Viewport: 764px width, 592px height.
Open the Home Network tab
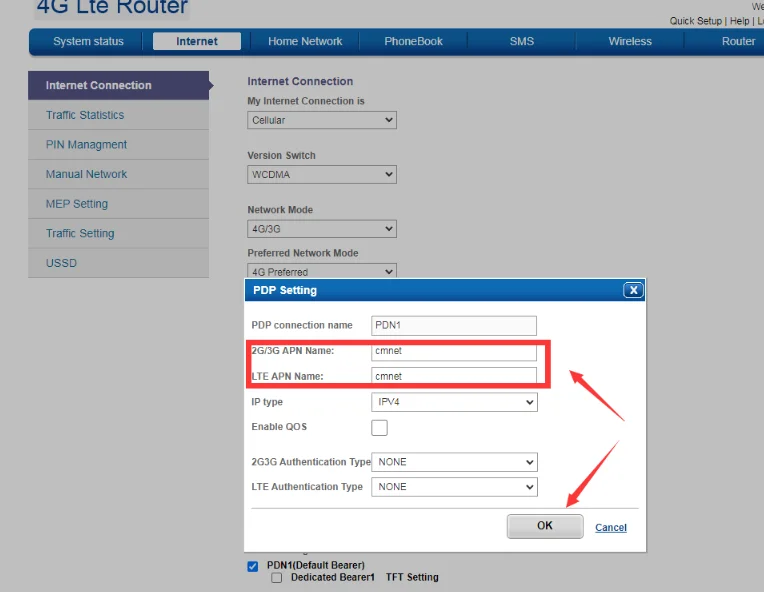point(305,42)
